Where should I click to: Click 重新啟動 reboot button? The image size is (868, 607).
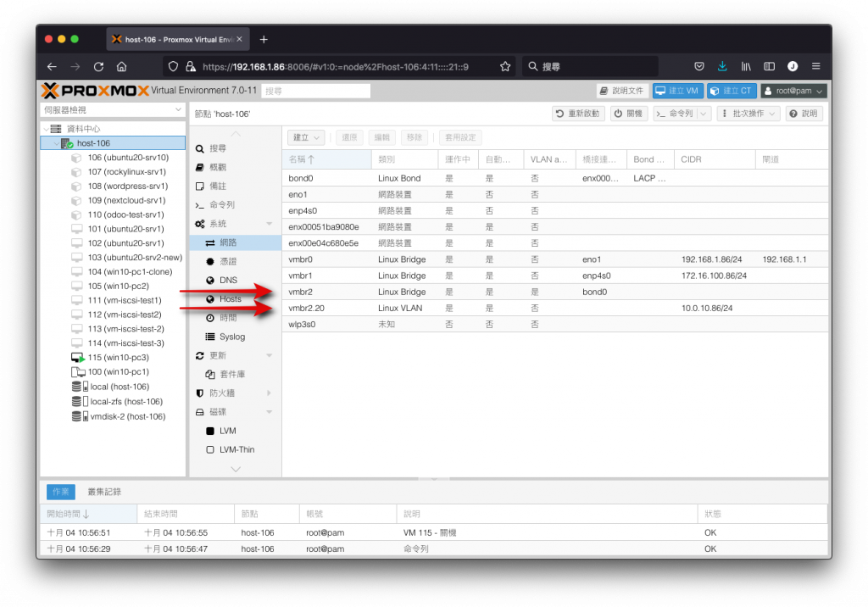pyautogui.click(x=578, y=114)
